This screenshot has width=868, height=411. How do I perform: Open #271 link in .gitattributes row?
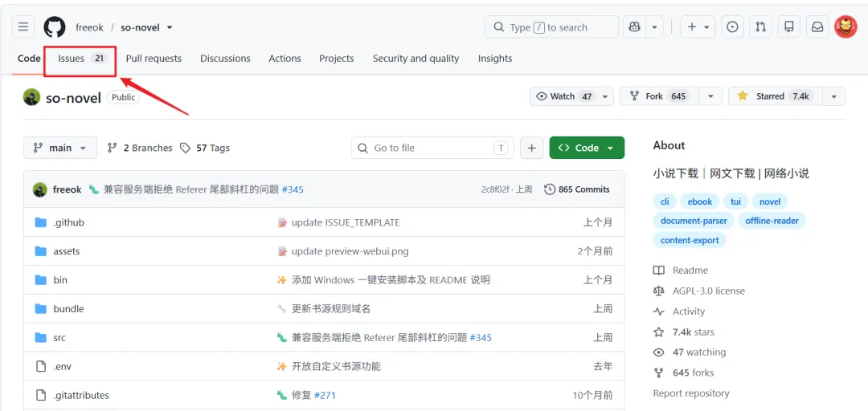click(x=325, y=395)
